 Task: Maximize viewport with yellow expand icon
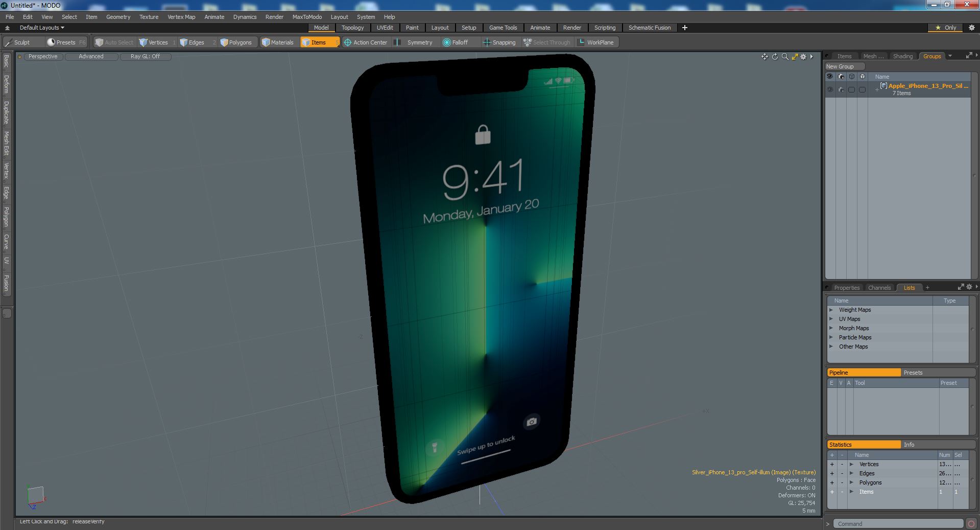(x=795, y=57)
